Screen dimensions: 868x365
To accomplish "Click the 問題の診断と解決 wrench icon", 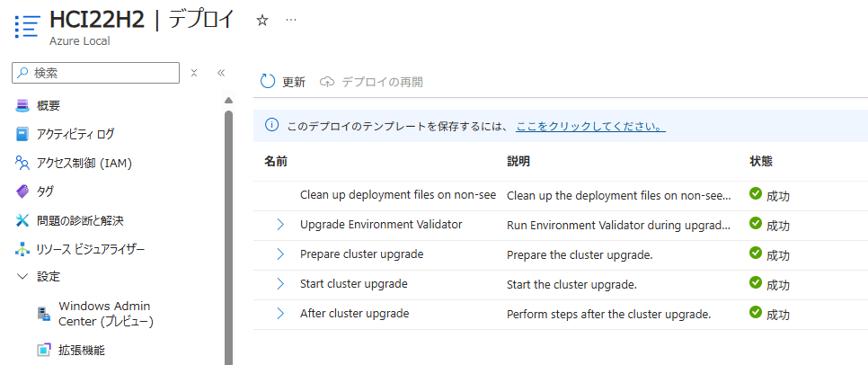I will tap(22, 221).
